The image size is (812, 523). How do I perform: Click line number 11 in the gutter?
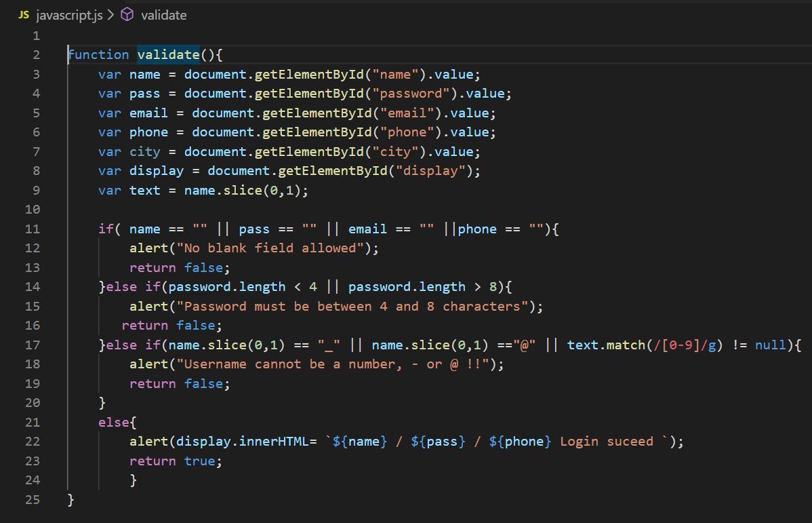pyautogui.click(x=32, y=229)
